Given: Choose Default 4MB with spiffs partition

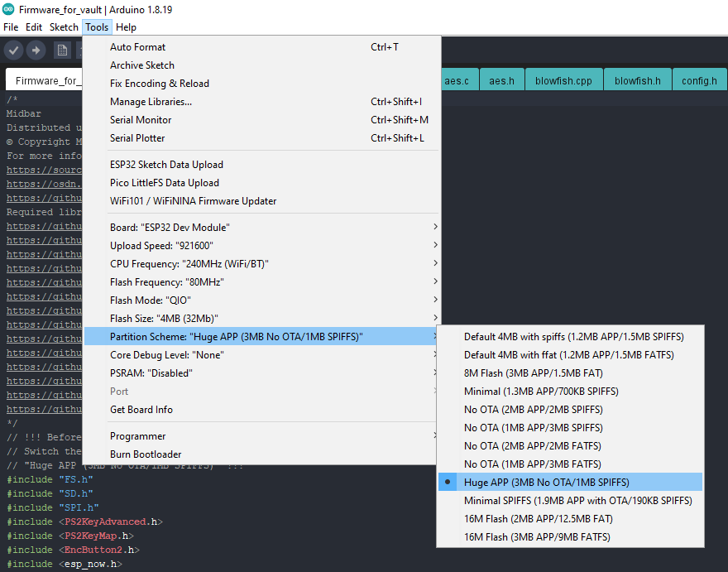Looking at the screenshot, I should pos(573,337).
